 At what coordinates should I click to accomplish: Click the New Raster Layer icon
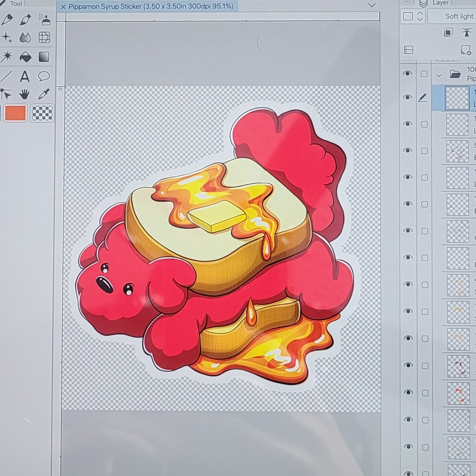pyautogui.click(x=466, y=50)
